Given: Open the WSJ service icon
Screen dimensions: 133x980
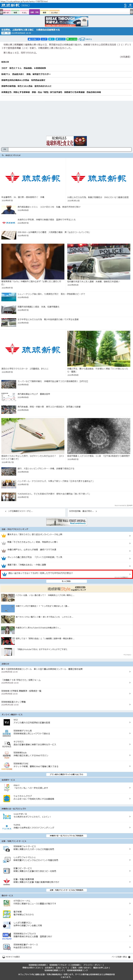Looking at the screenshot, I should (x=6, y=722).
